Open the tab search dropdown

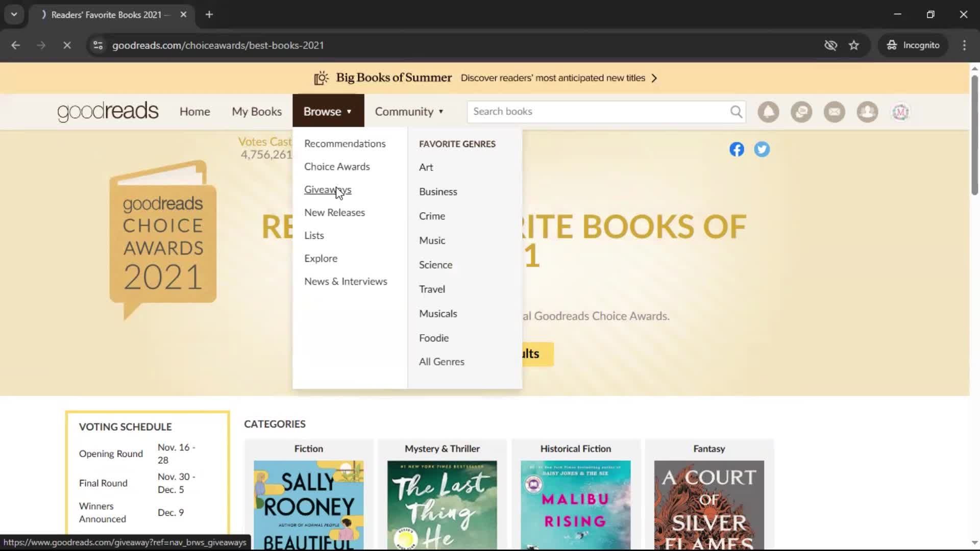[x=14, y=15]
